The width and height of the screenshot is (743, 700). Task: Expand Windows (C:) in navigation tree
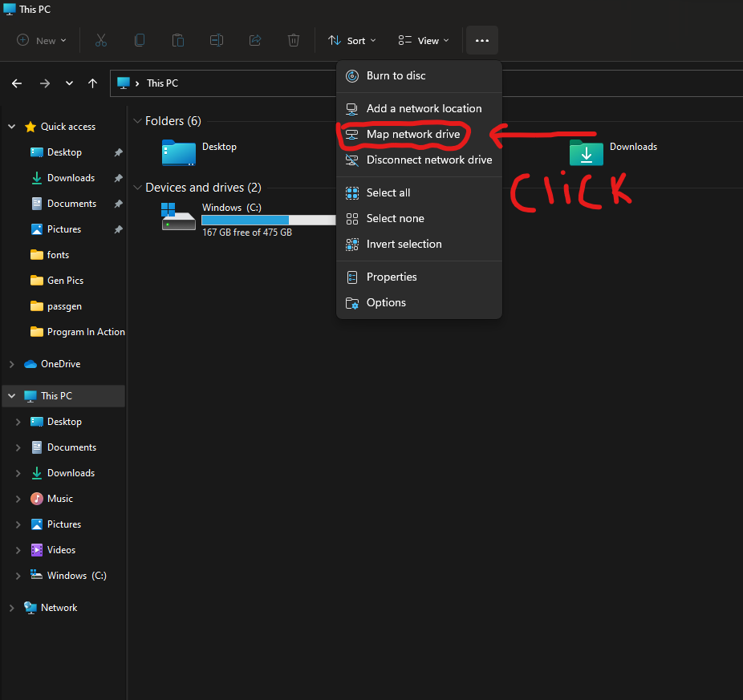point(18,576)
